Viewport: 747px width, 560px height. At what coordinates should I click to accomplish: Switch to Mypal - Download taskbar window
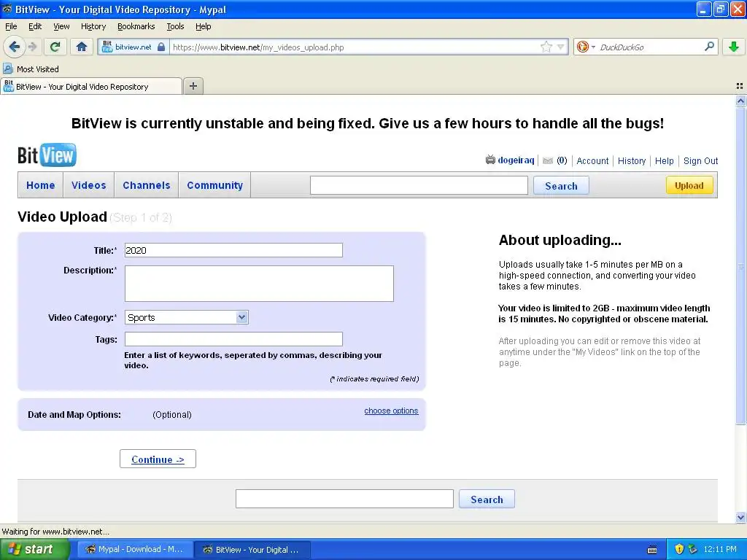pyautogui.click(x=134, y=550)
